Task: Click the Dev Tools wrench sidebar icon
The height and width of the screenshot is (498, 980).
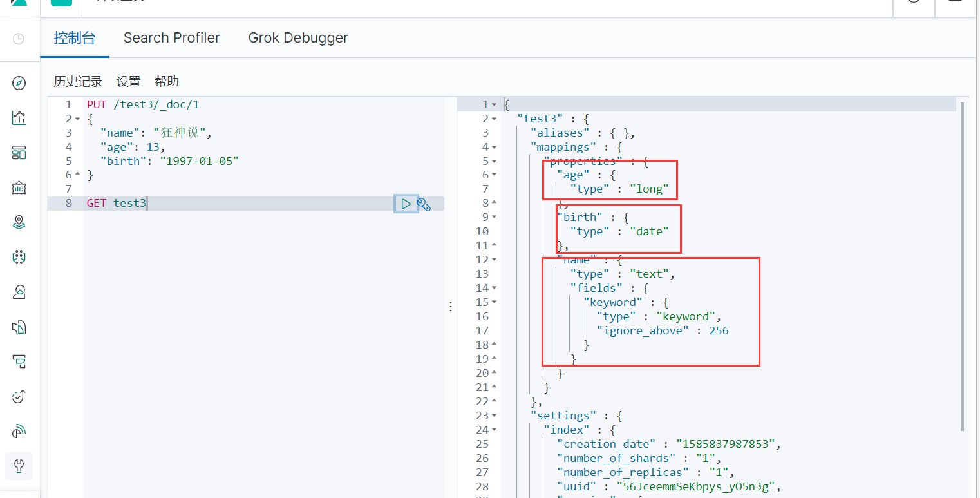Action: [x=19, y=465]
